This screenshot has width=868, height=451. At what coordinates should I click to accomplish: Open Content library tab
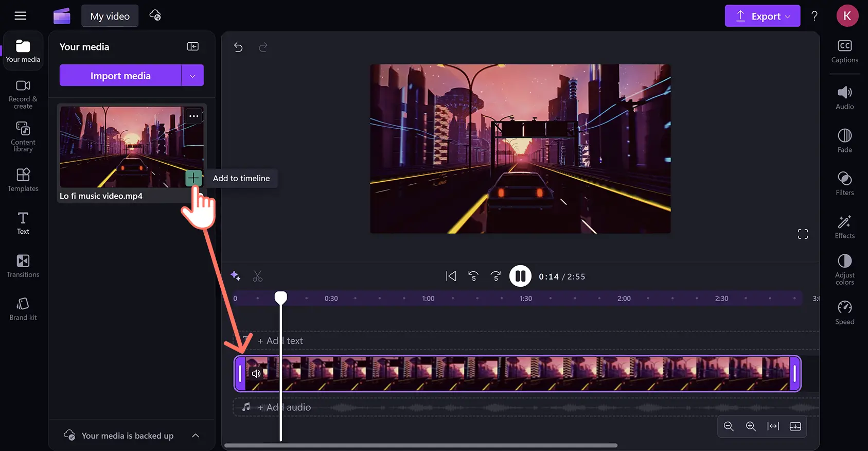[x=23, y=137]
